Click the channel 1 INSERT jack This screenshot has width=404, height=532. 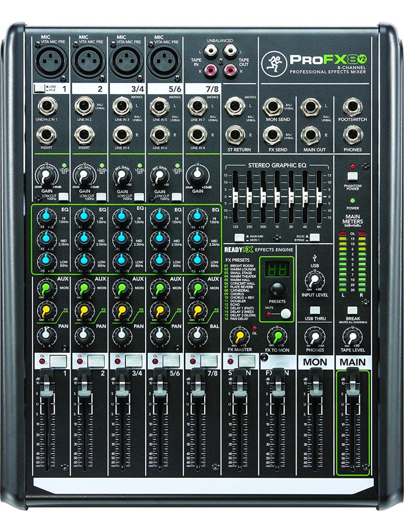(x=47, y=135)
